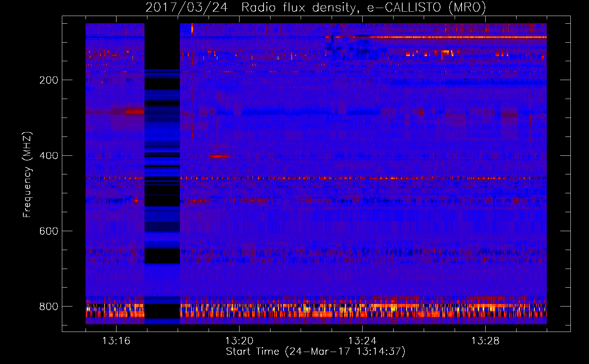The height and width of the screenshot is (364, 589).
Task: Click the short red burst near 400 MHz
Action: click(x=218, y=156)
